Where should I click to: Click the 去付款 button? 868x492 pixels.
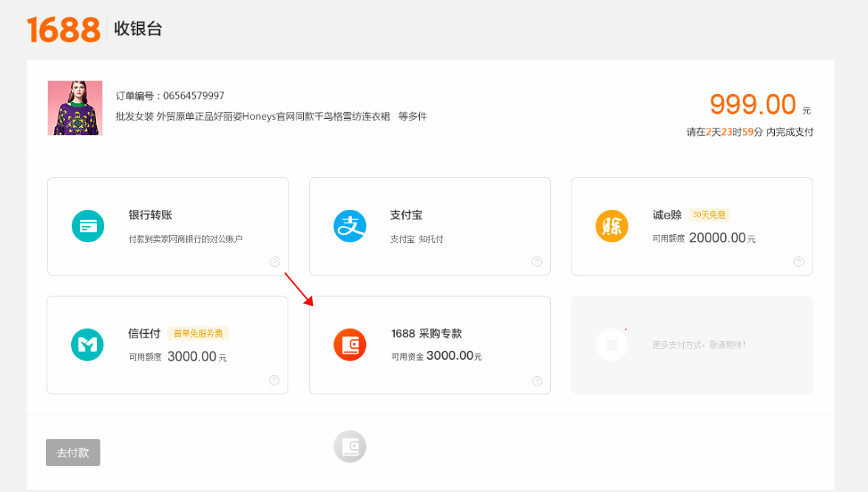[73, 453]
